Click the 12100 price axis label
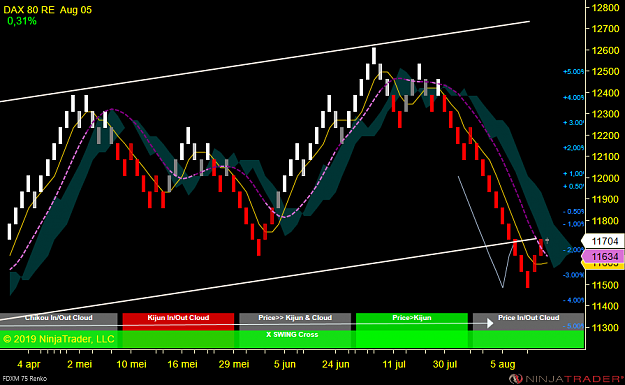 click(x=605, y=157)
